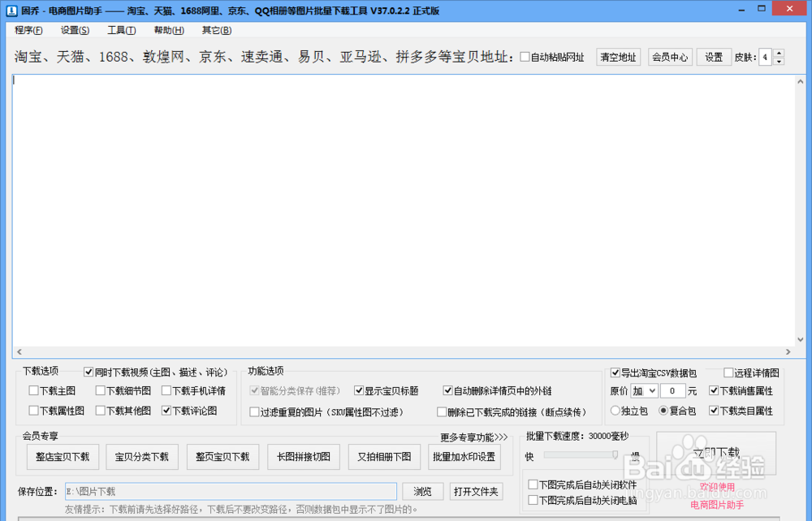Image resolution: width=812 pixels, height=521 pixels.
Task: Enable 删除已下载完成的链接 checkbox
Action: pos(442,412)
